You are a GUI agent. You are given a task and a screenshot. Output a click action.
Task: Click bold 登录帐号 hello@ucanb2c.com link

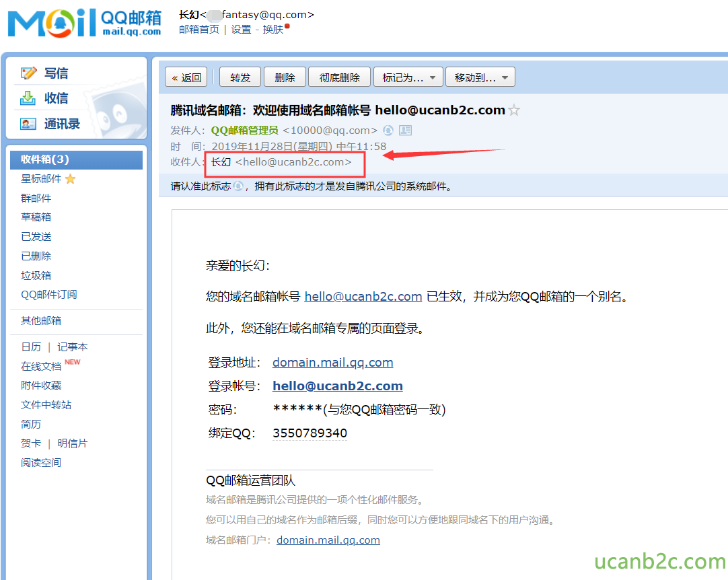click(338, 386)
